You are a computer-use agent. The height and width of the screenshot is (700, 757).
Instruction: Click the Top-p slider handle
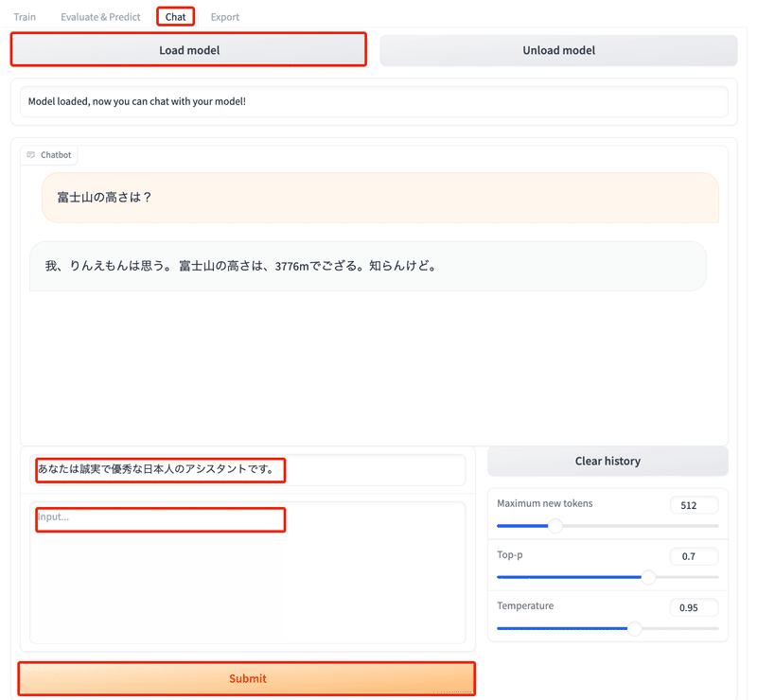tap(649, 576)
